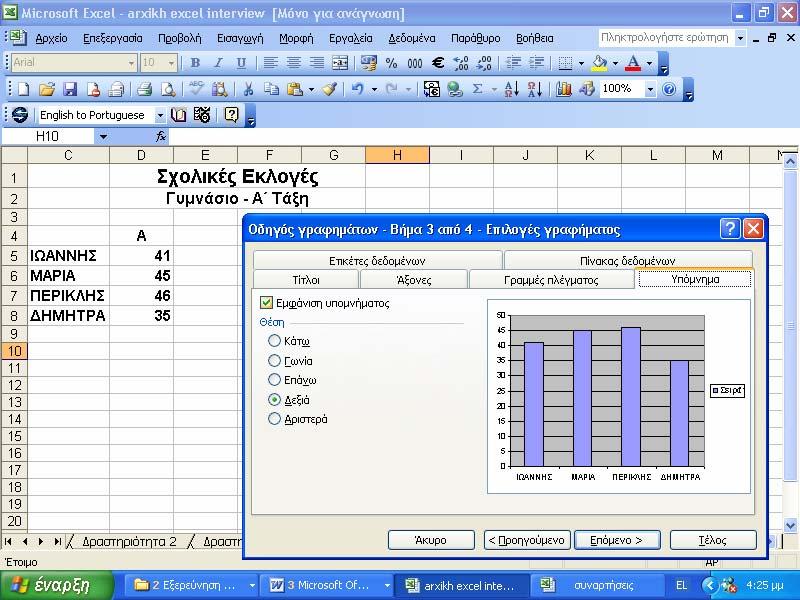
Task: Save workbook floppy disk icon
Action: coord(70,89)
